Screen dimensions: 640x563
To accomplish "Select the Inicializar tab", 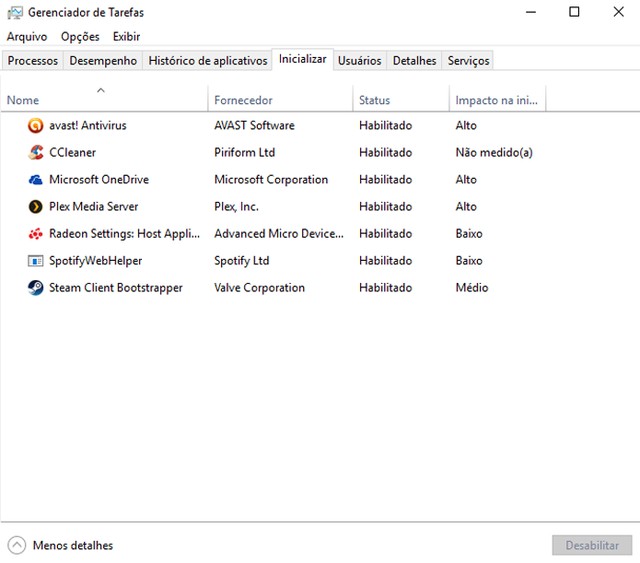I will tap(302, 59).
